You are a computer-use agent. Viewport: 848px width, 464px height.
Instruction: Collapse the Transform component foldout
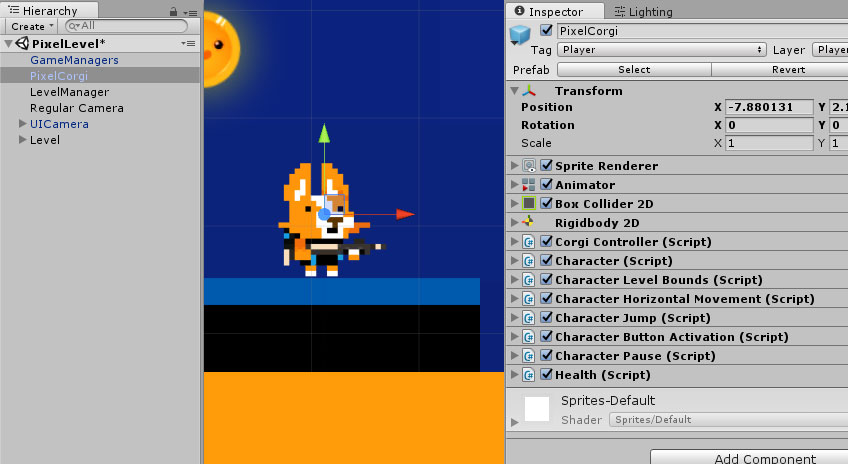pos(514,91)
